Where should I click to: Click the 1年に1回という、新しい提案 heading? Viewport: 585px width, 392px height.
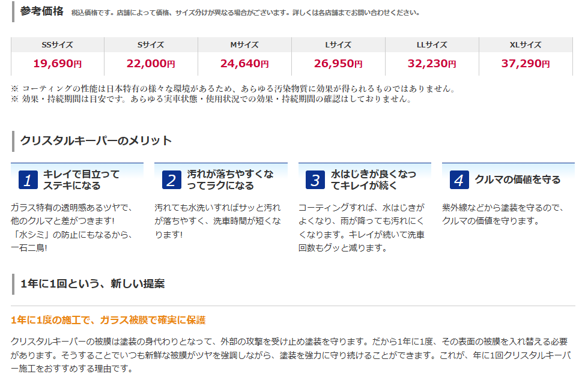click(92, 284)
